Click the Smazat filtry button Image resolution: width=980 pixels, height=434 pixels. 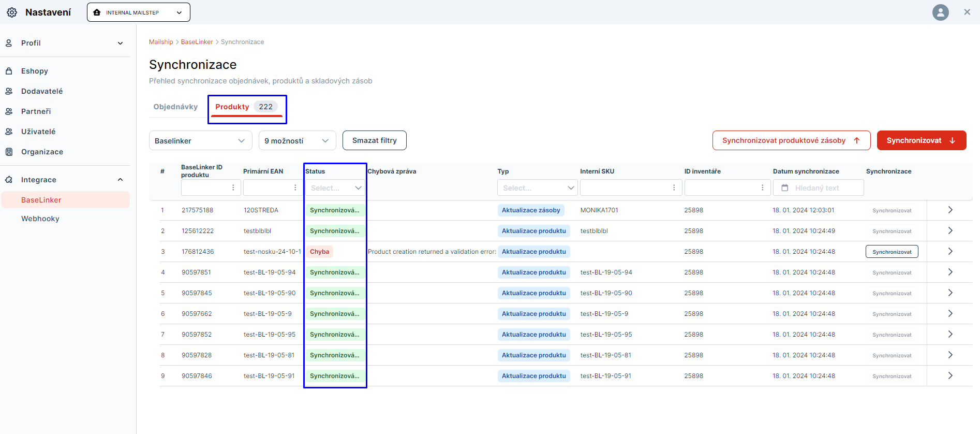[374, 140]
